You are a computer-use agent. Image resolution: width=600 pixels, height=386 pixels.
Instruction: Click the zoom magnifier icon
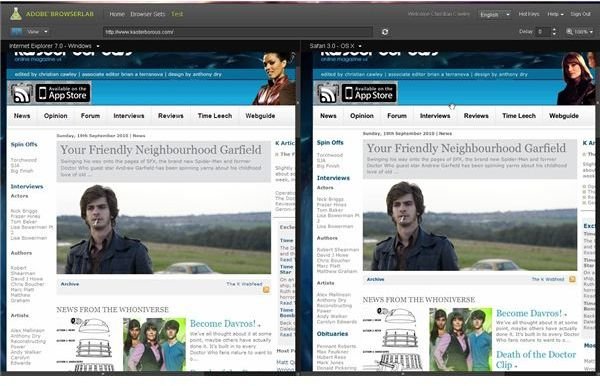click(570, 32)
